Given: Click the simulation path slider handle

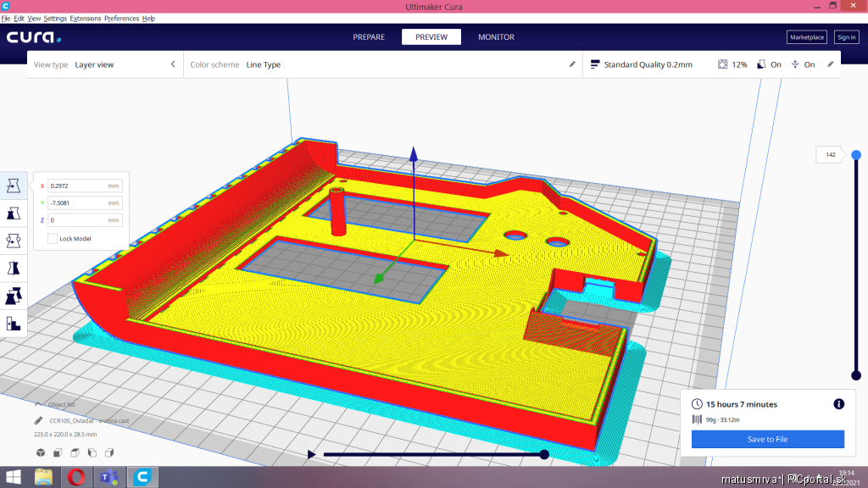Looking at the screenshot, I should click(544, 454).
